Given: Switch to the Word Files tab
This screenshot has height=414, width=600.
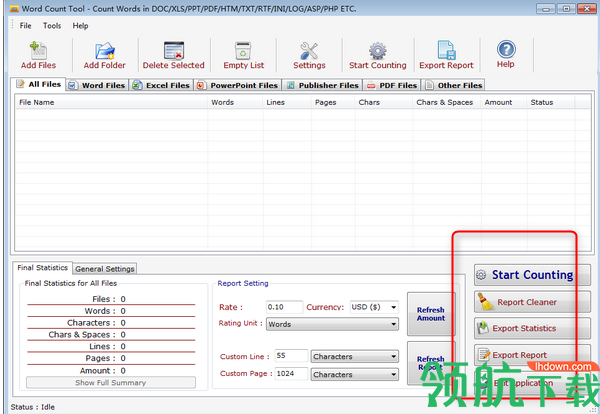Looking at the screenshot, I should coord(97,85).
